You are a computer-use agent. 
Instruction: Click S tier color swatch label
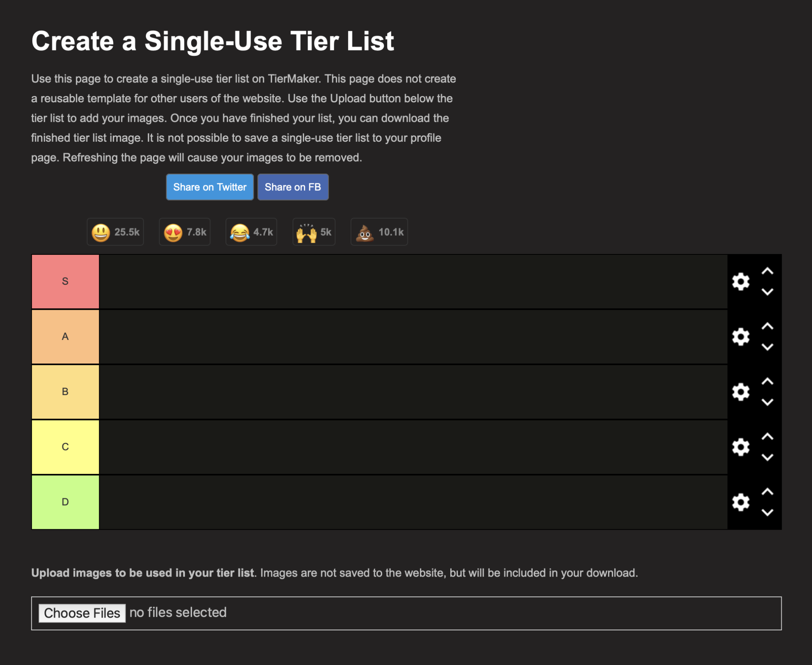point(65,280)
